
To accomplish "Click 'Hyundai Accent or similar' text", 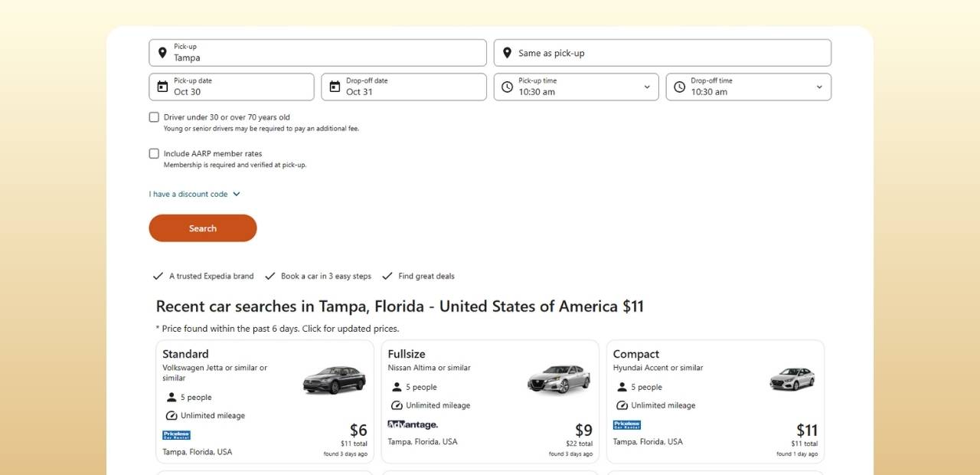I will click(x=658, y=368).
